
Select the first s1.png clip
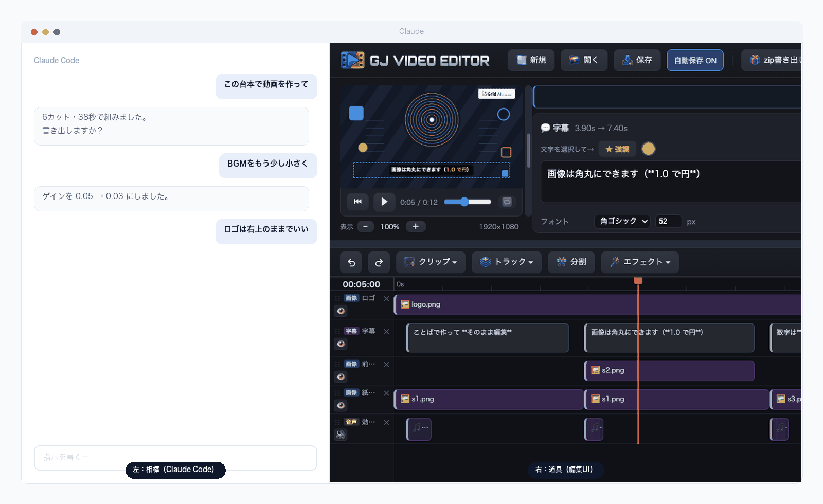[x=489, y=399]
